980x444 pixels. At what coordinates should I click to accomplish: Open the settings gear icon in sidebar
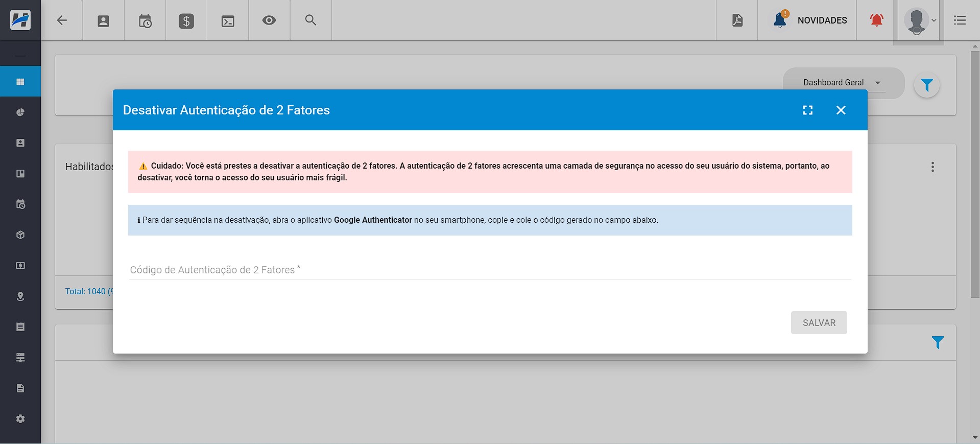[x=20, y=419]
